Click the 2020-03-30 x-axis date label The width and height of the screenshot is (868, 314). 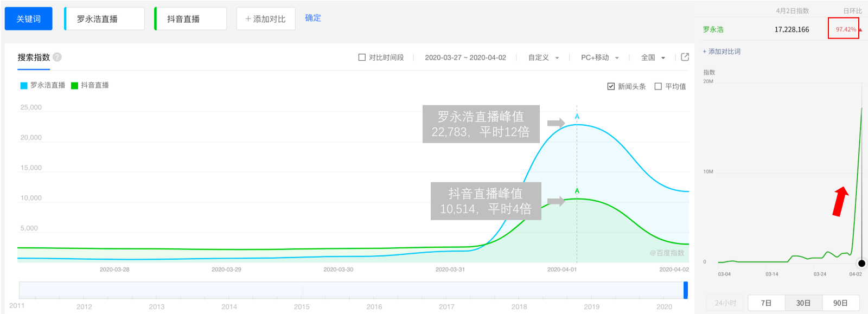tap(339, 270)
